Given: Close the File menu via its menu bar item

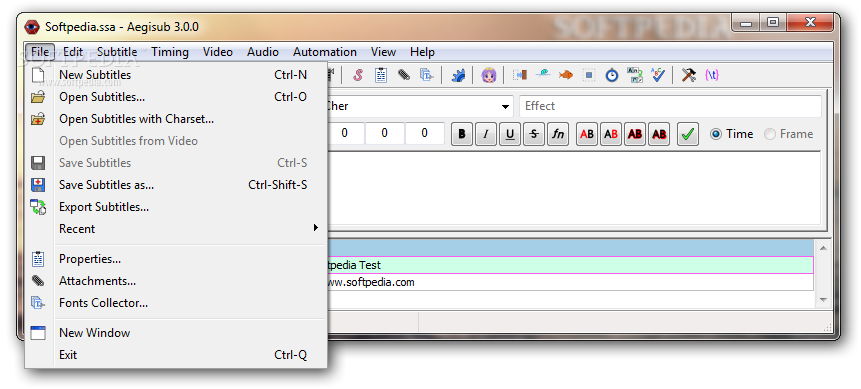Looking at the screenshot, I should [40, 52].
